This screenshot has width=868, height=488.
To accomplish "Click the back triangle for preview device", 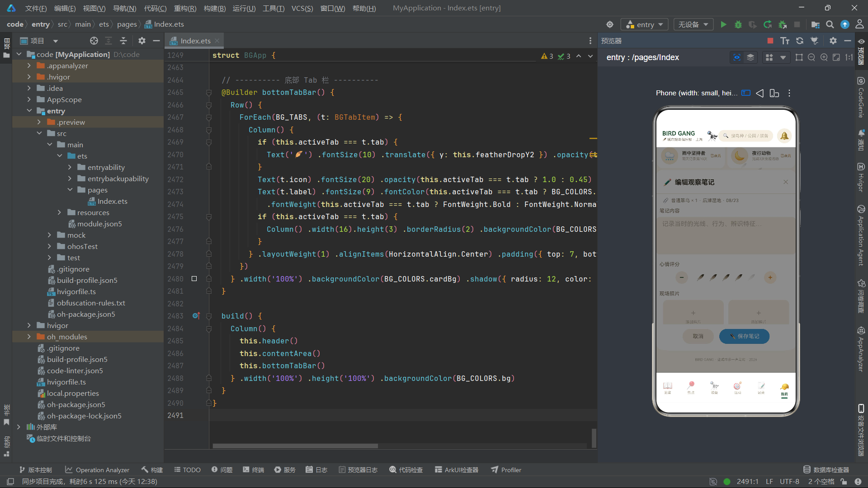I will (759, 93).
